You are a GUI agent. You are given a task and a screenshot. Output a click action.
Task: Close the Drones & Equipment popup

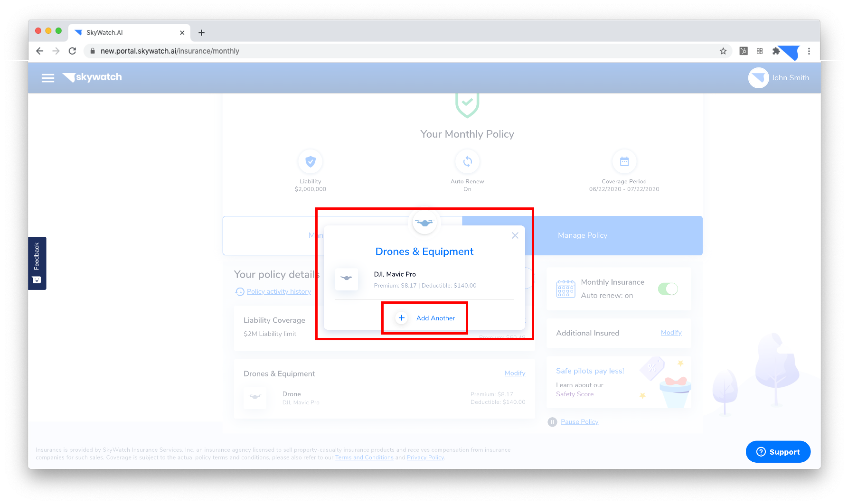pos(515,235)
